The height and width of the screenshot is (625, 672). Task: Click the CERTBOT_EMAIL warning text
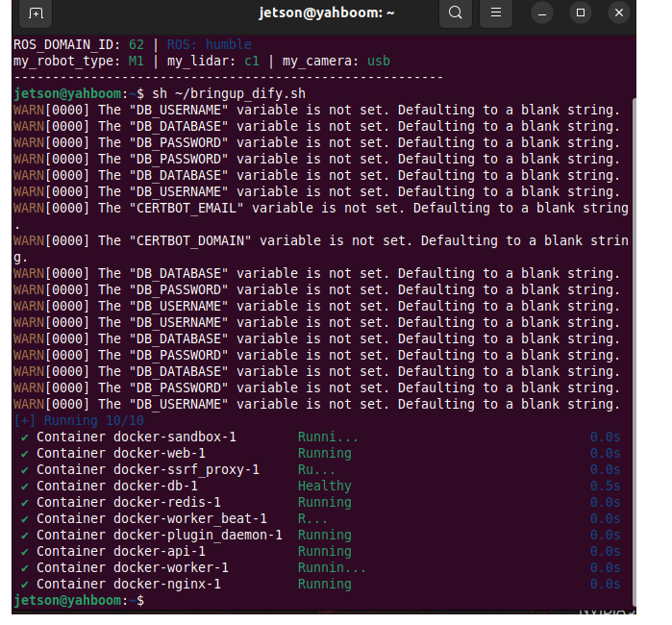[x=321, y=216]
